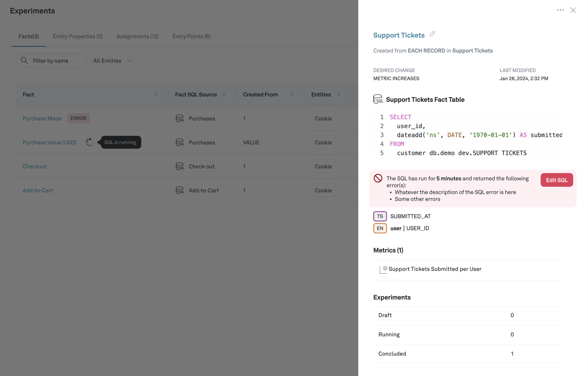Click the search magnifier icon in filter box
Image resolution: width=588 pixels, height=376 pixels.
24,61
